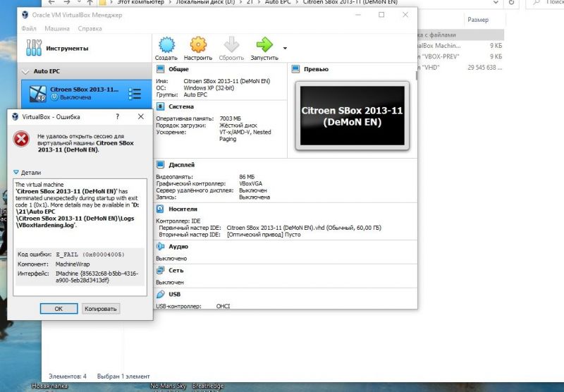Click [Оптический привод] Пусто entry
This screenshot has height=392, width=564.
[264, 235]
